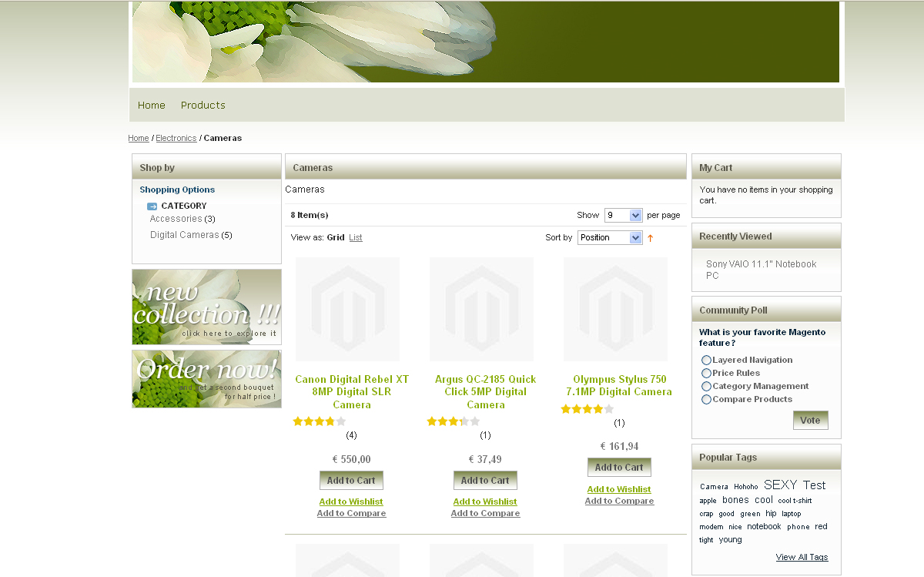The height and width of the screenshot is (577, 924).
Task: Click the SEXY popular tag
Action: coord(780,485)
